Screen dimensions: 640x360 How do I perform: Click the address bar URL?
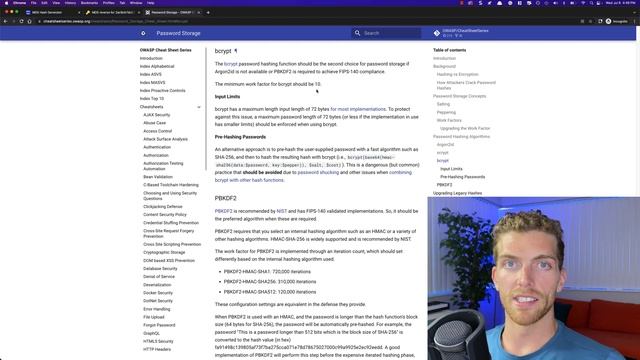(x=116, y=21)
